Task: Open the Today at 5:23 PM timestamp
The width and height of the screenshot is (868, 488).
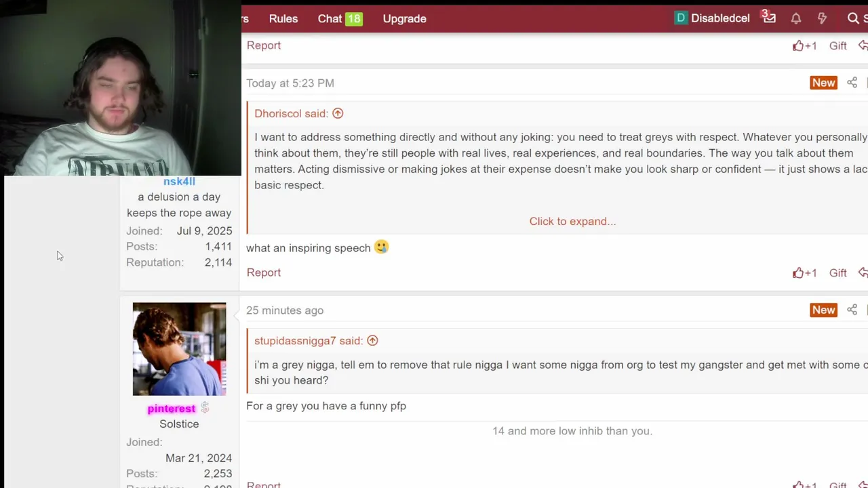Action: point(290,83)
